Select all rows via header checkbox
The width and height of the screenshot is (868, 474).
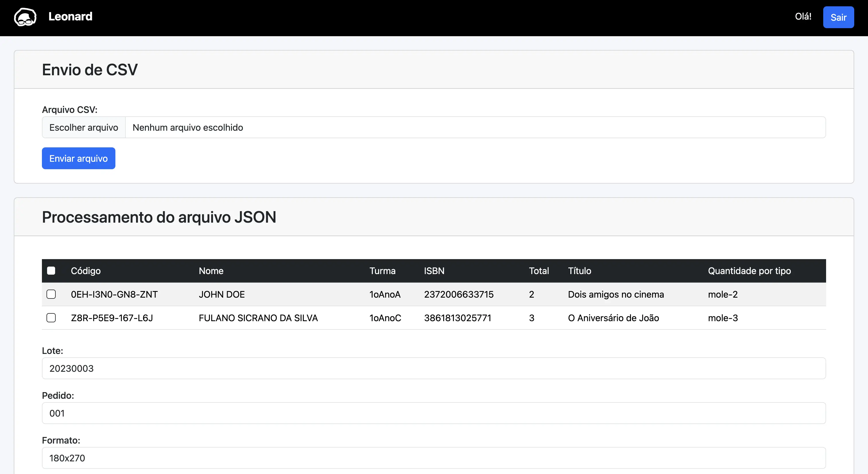click(x=51, y=270)
